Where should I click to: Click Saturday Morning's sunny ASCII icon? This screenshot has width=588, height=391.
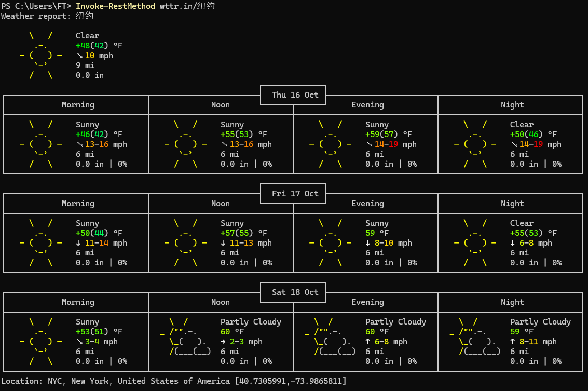pos(40,342)
